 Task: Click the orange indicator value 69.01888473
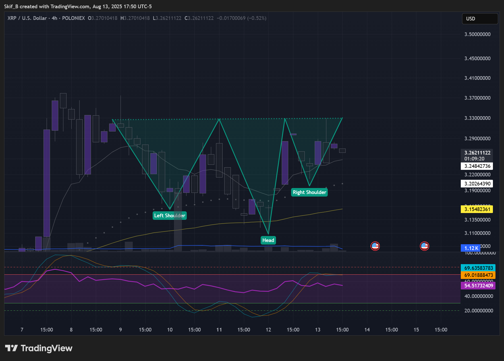pos(478,275)
